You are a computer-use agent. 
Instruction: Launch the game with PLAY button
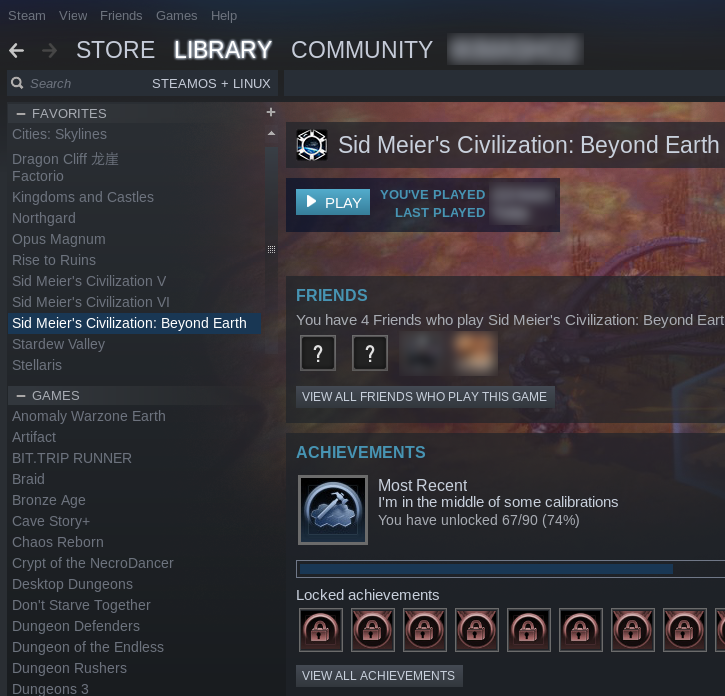pos(333,202)
